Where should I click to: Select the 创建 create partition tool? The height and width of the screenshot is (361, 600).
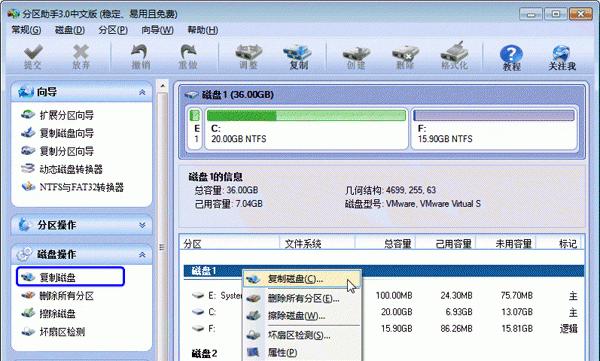(x=356, y=57)
